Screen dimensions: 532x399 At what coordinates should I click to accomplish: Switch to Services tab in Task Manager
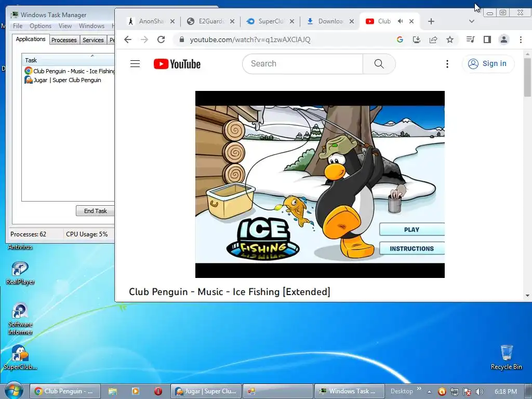(93, 40)
